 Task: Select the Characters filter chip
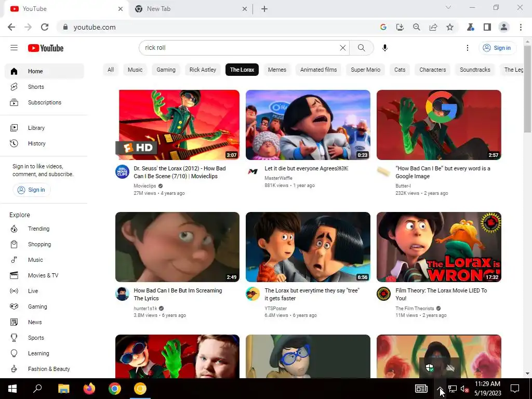(433, 70)
